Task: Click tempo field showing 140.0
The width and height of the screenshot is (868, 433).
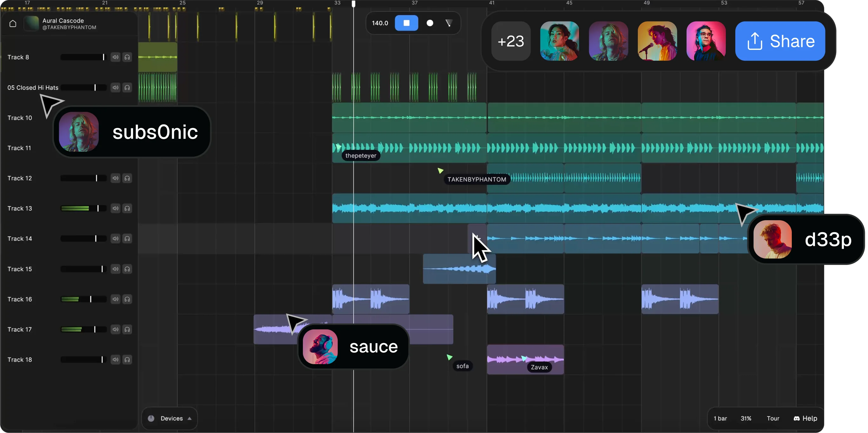Action: pyautogui.click(x=380, y=23)
